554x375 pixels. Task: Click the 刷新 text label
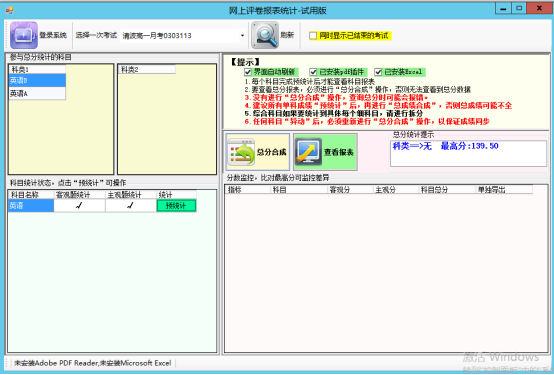point(287,35)
